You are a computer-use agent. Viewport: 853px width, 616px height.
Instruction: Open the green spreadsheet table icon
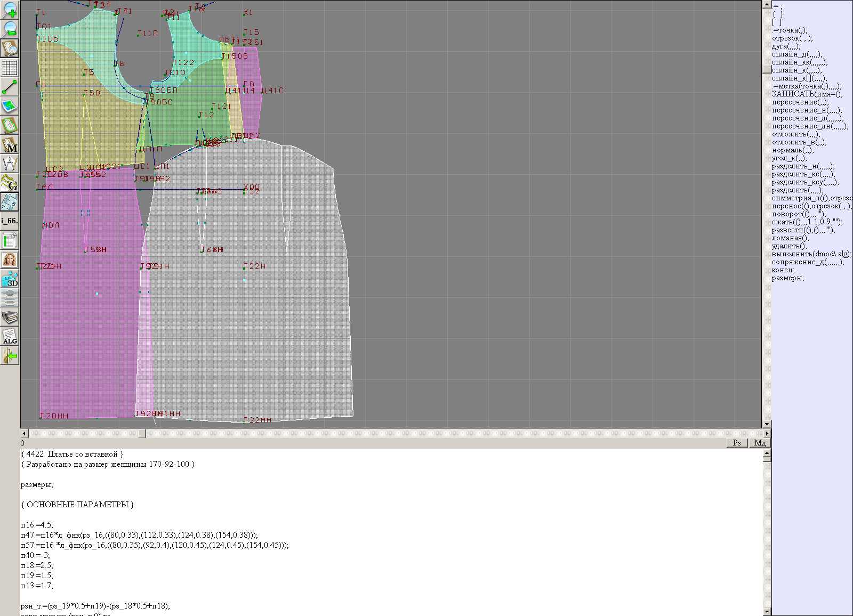pyautogui.click(x=10, y=240)
